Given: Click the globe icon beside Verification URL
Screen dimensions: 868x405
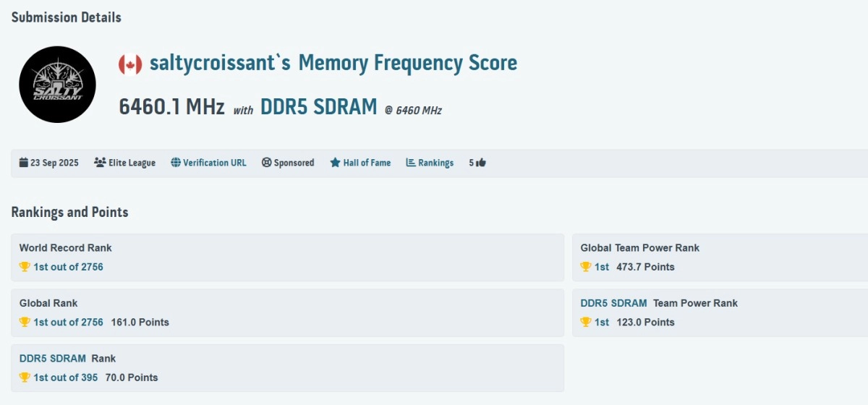Looking at the screenshot, I should click(176, 163).
